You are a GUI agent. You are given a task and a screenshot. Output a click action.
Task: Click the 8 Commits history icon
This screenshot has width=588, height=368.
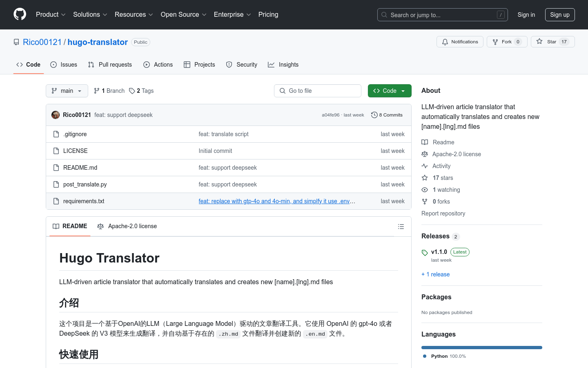374,115
